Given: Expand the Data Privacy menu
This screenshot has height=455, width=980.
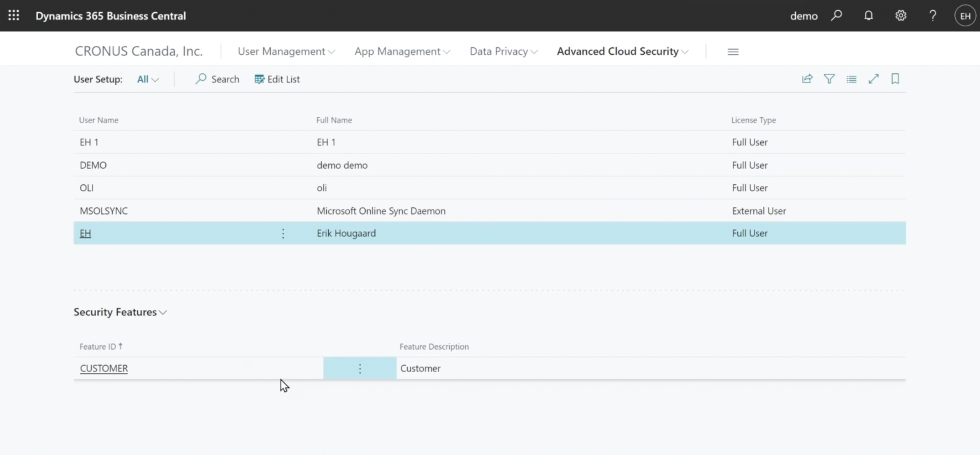Looking at the screenshot, I should click(504, 51).
